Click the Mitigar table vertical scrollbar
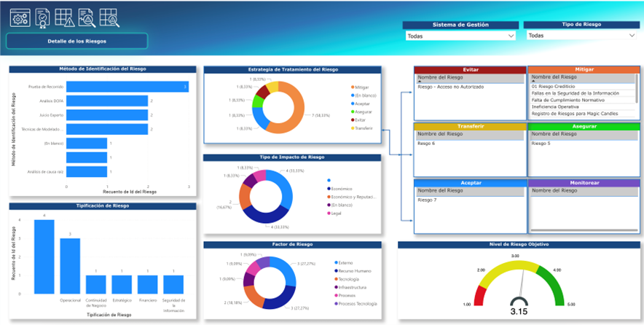The height and width of the screenshot is (325, 644). click(638, 95)
